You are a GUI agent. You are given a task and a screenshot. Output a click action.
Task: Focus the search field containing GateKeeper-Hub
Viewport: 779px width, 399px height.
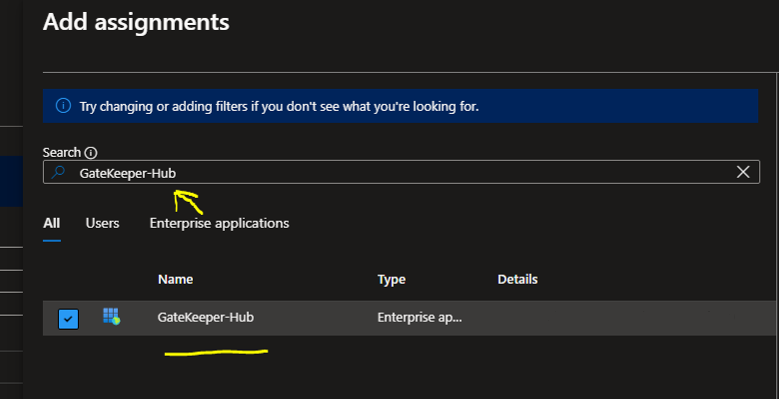pyautogui.click(x=401, y=172)
